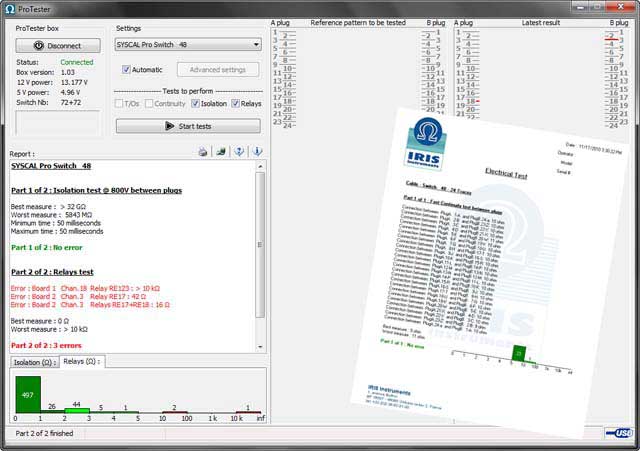The width and height of the screenshot is (640, 451).
Task: Click the Box version value 1.03
Action: tap(68, 72)
